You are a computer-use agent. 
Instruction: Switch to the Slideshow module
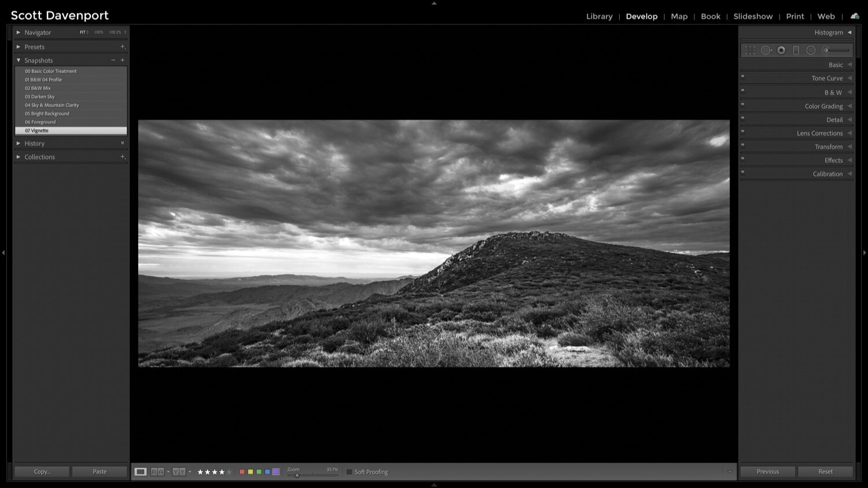(753, 16)
